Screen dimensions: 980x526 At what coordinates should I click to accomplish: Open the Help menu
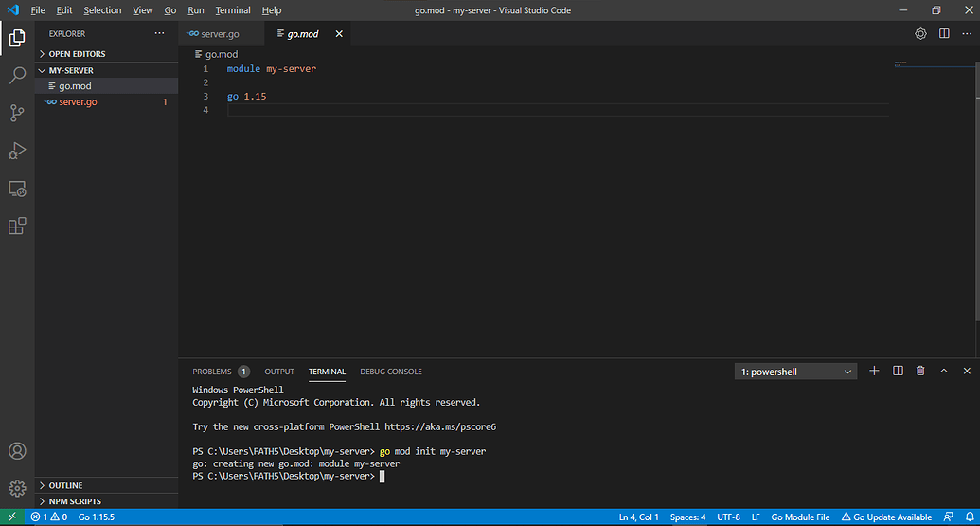click(271, 10)
